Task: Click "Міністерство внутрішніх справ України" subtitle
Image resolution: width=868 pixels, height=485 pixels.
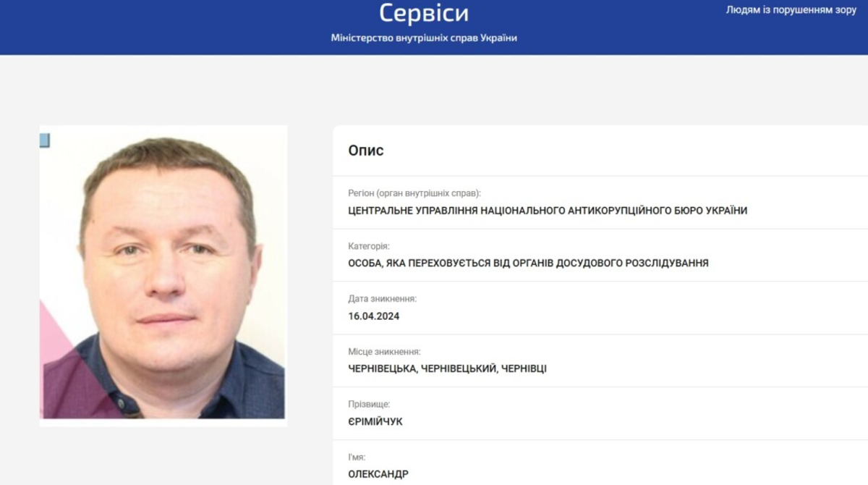Action: [x=424, y=38]
